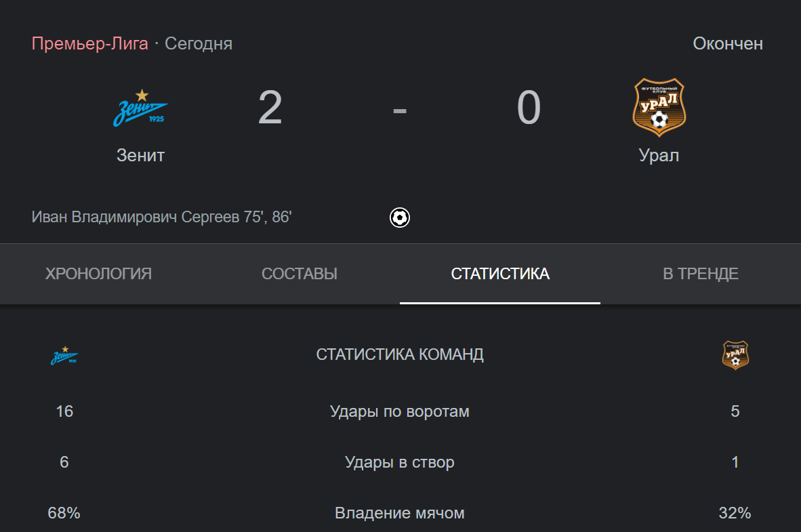The height and width of the screenshot is (532, 801).
Task: Switch to the Составы tab
Action: [x=300, y=274]
